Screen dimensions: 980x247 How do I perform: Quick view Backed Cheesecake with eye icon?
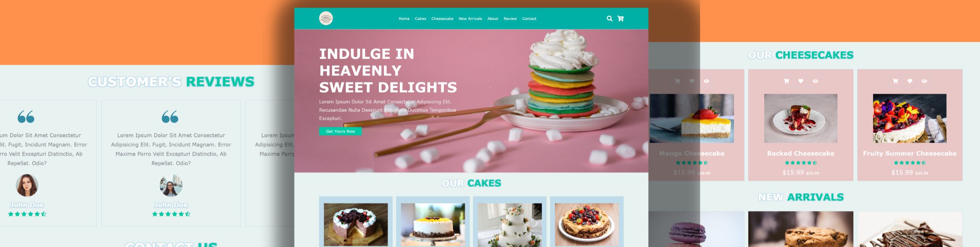click(815, 81)
